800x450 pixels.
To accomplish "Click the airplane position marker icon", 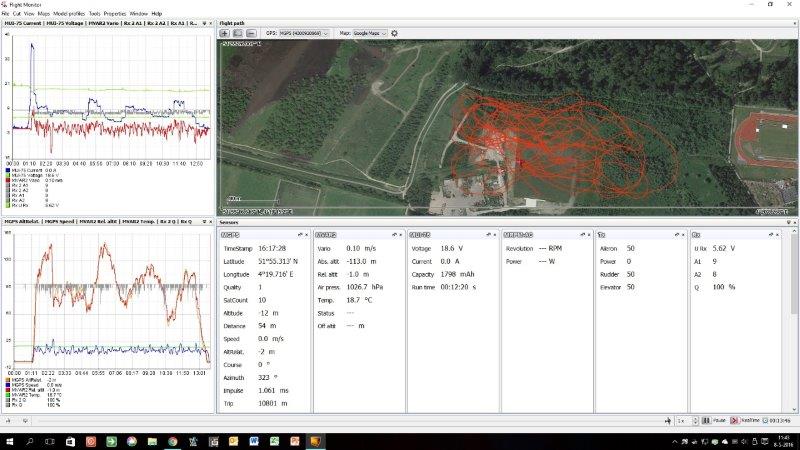I will click(x=668, y=421).
